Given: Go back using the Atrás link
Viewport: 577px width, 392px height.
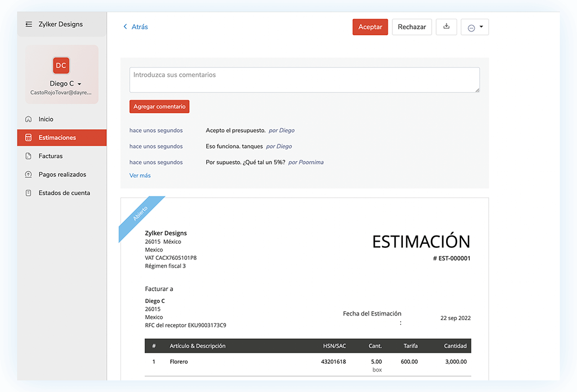Looking at the screenshot, I should coord(135,27).
